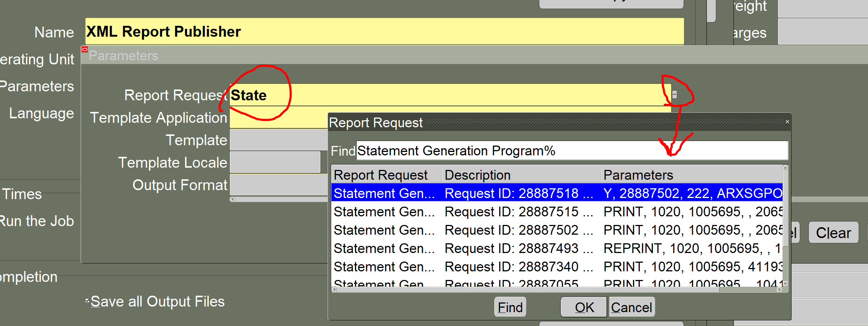868x326 pixels.
Task: Select row with Request ID: 28887502
Action: tap(557, 230)
